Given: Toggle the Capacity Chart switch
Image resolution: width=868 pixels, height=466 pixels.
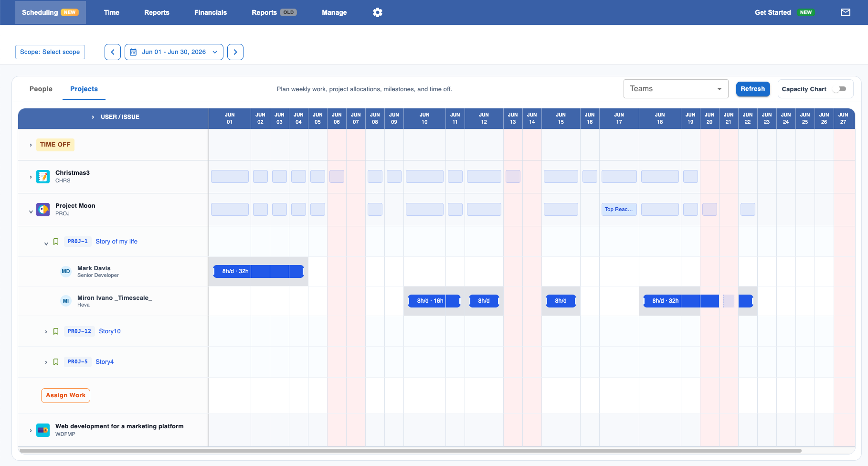Looking at the screenshot, I should (x=839, y=89).
